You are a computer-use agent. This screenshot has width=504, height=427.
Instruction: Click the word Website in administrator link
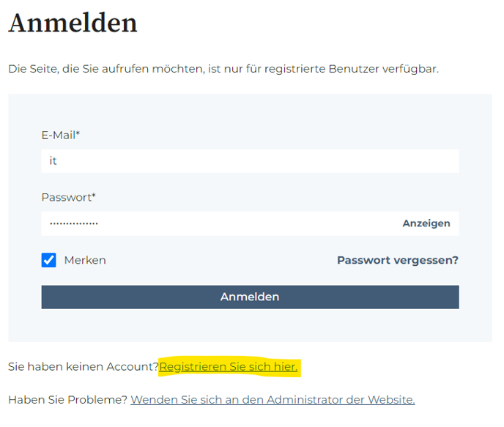coord(391,400)
